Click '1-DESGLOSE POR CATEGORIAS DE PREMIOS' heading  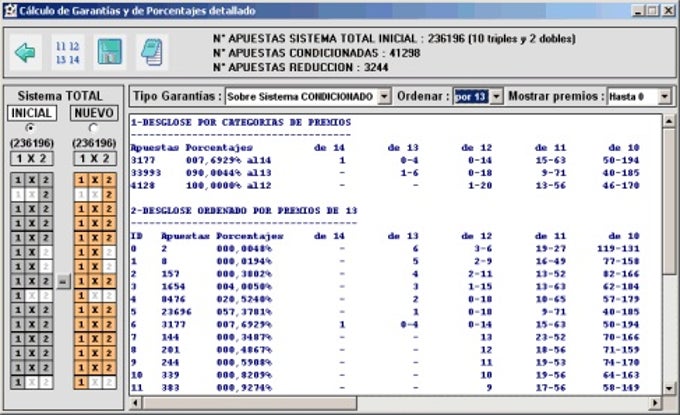[x=241, y=122]
